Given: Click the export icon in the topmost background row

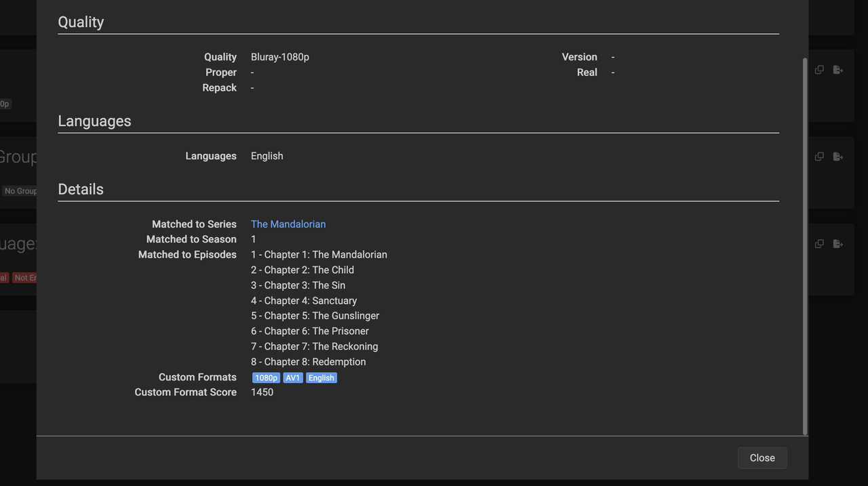Looking at the screenshot, I should click(838, 70).
